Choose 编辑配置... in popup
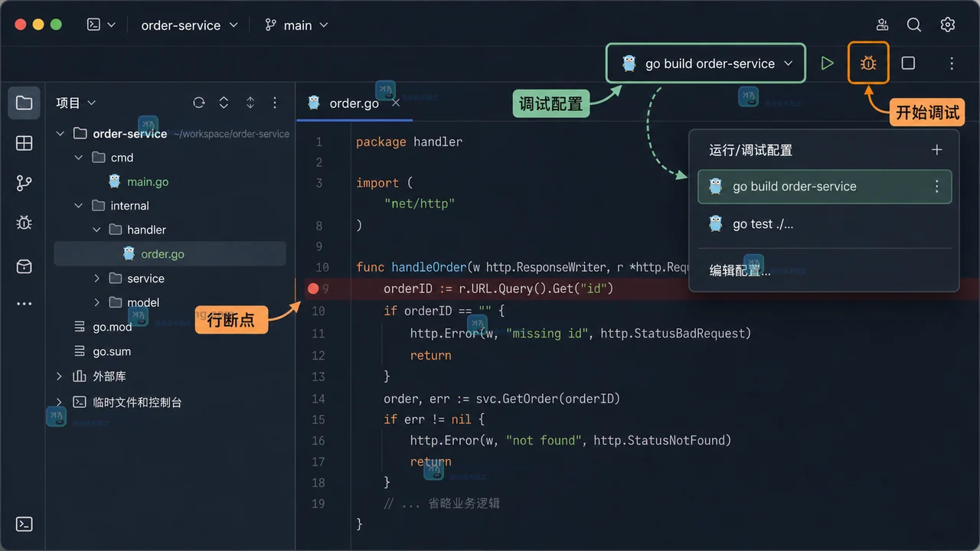This screenshot has height=551, width=980. (740, 270)
